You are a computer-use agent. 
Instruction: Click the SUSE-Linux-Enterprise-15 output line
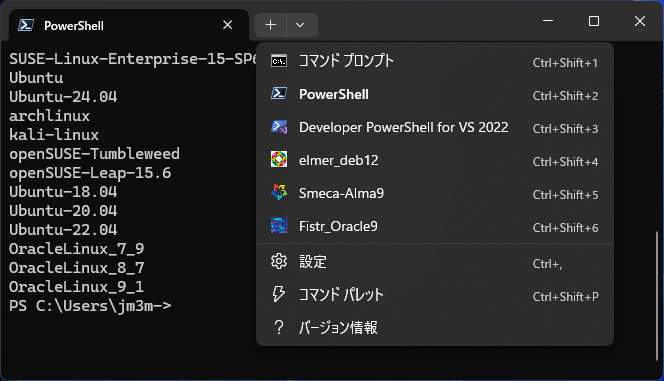point(133,59)
